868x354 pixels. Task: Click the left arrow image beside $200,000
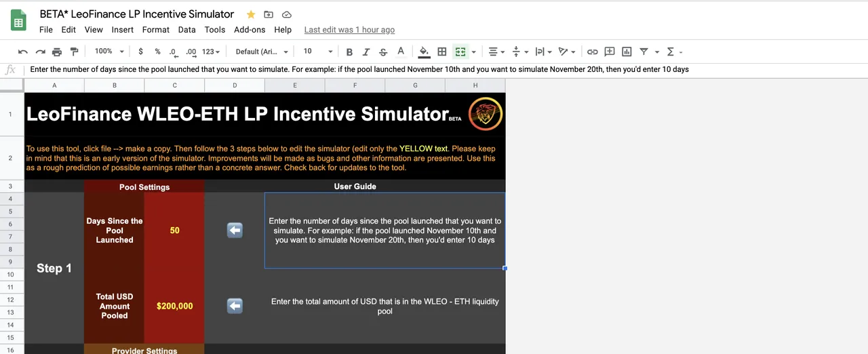235,306
